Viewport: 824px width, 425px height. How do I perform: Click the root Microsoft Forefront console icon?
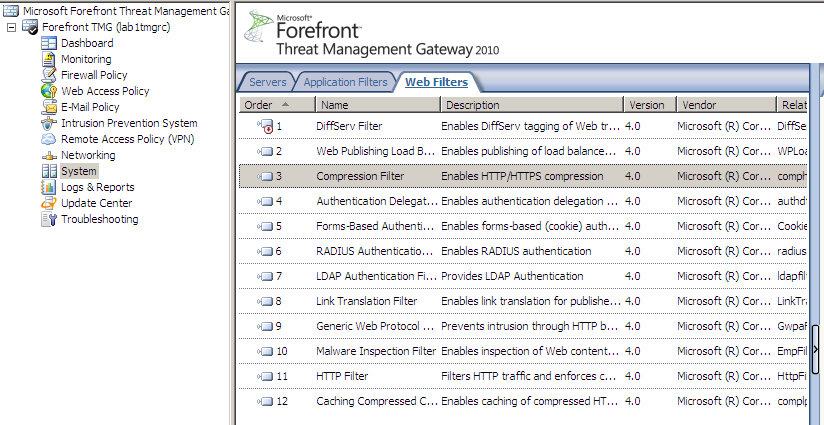[x=11, y=11]
